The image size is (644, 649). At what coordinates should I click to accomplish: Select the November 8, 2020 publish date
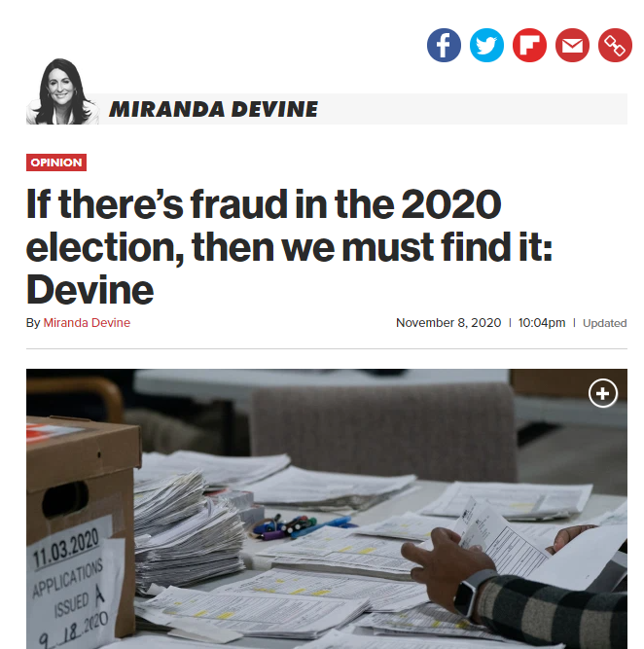coord(448,323)
